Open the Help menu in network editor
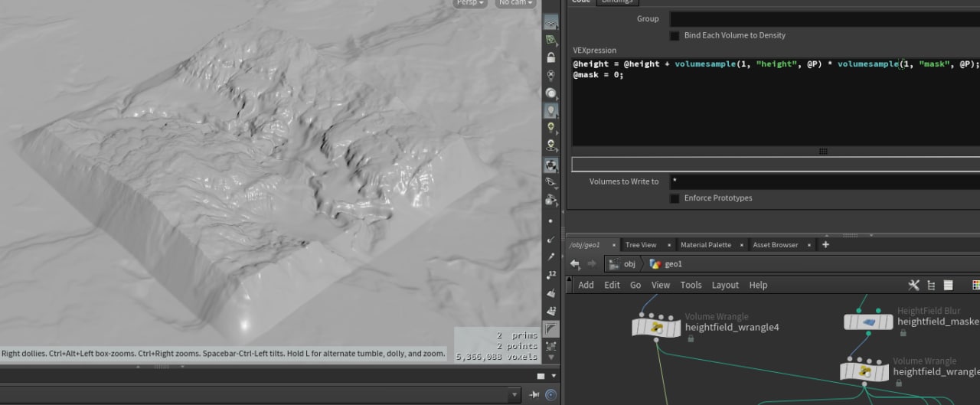This screenshot has width=980, height=405. (758, 285)
